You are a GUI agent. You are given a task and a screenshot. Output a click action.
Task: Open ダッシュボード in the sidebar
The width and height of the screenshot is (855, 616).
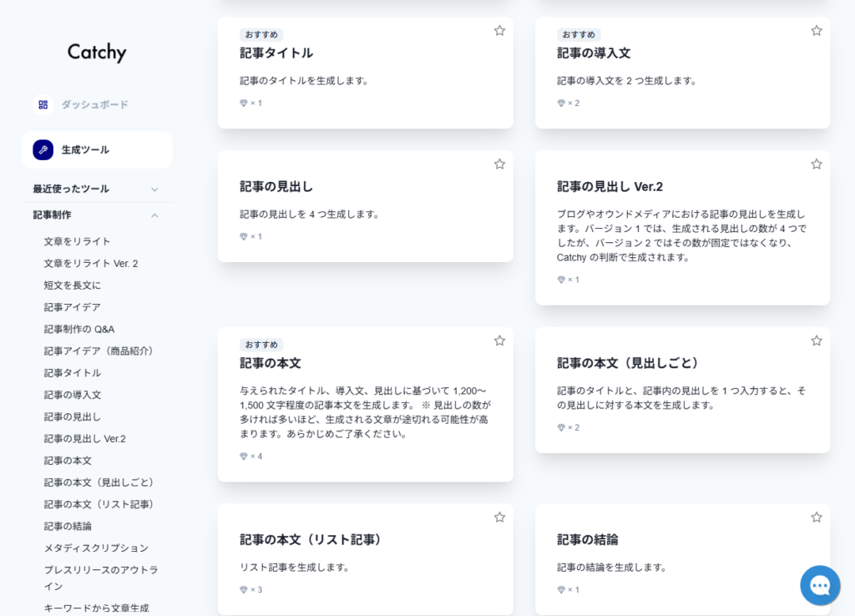pyautogui.click(x=94, y=105)
